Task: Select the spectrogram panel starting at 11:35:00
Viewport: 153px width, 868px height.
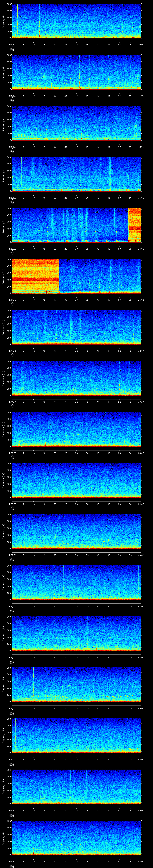Action: 76,327
